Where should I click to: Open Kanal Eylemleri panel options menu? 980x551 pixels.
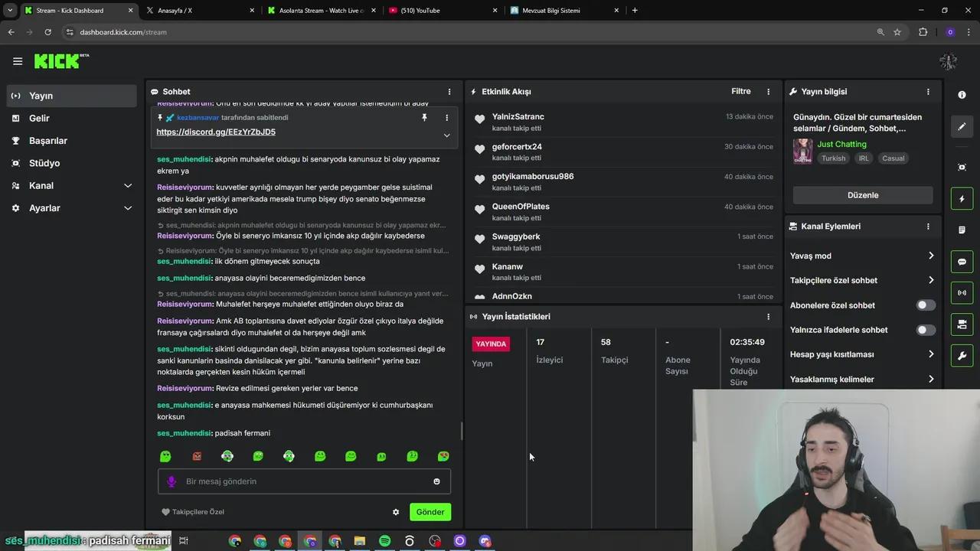click(x=928, y=227)
